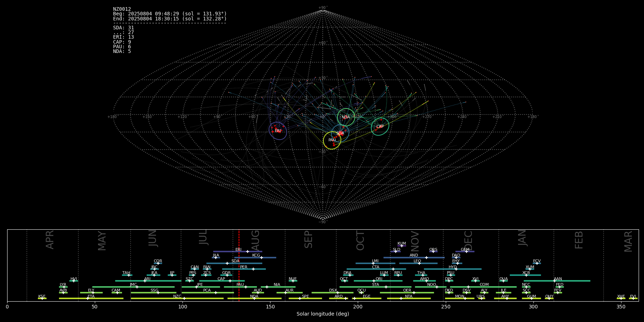Screen dimensions: 644x322
Task: Click the COR shower label in timeline
Action: click(x=158, y=261)
